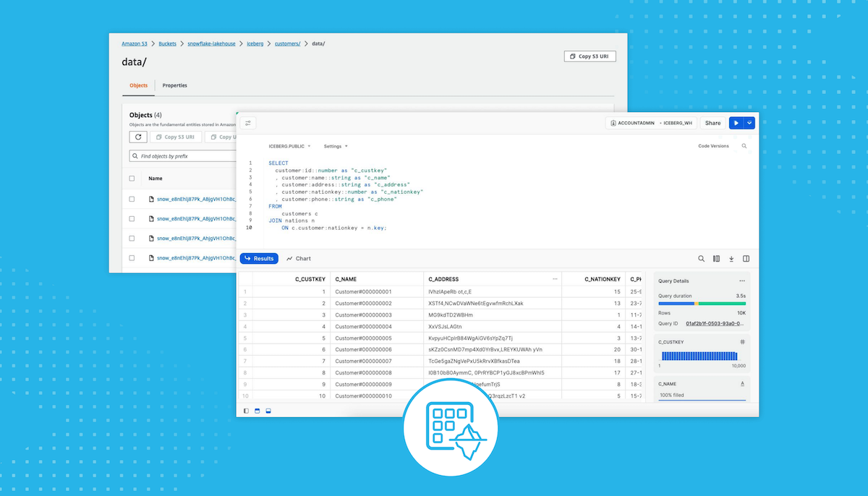Click the worksheet list icon at top left
This screenshot has width=868, height=496.
point(247,123)
